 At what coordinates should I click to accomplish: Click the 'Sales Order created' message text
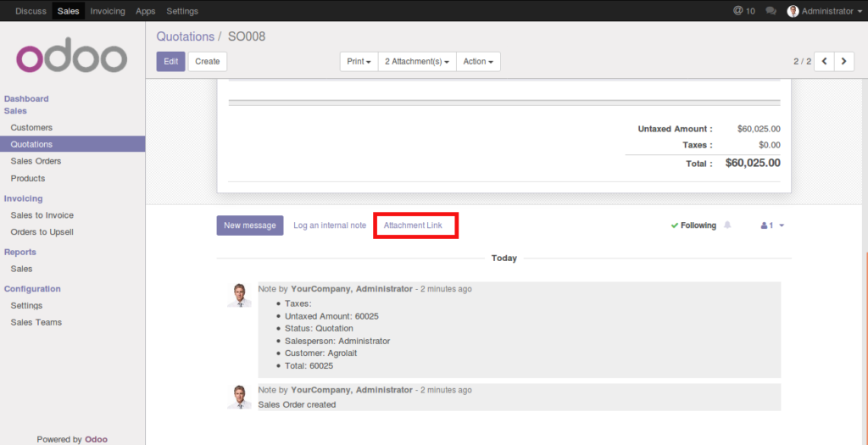(x=298, y=404)
